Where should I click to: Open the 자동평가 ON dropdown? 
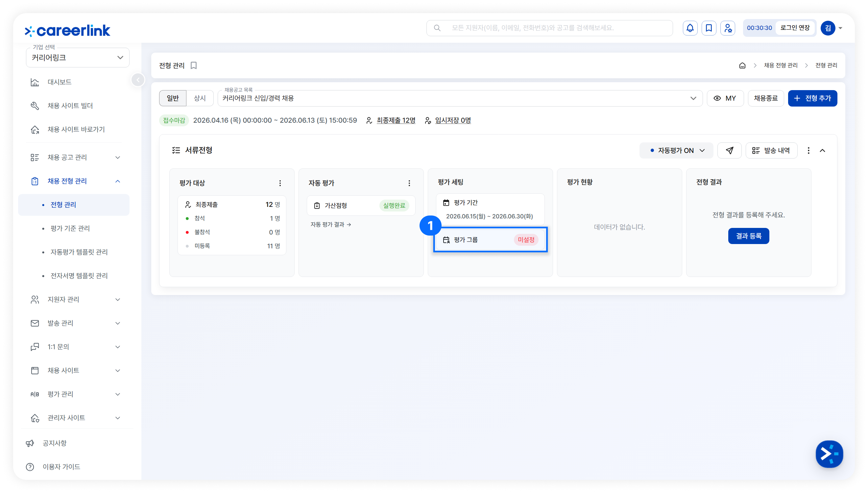click(676, 150)
